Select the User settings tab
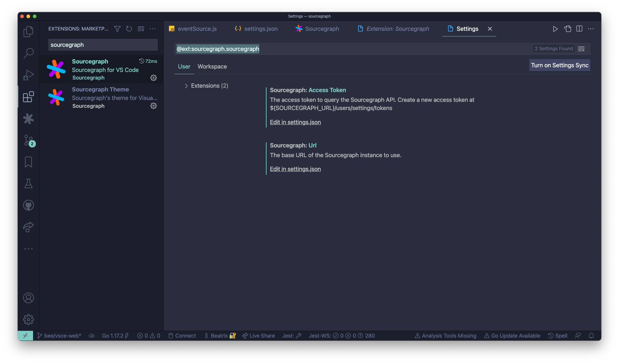 [184, 67]
